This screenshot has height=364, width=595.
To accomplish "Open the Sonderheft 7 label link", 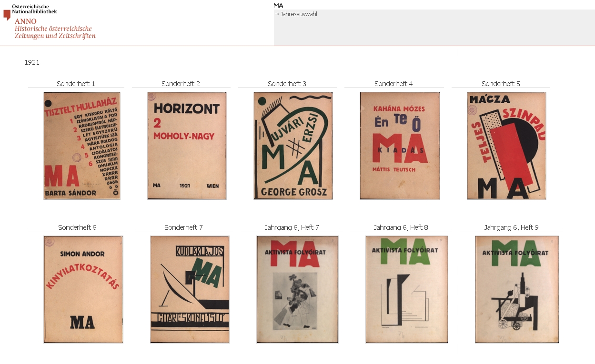I will (x=183, y=227).
